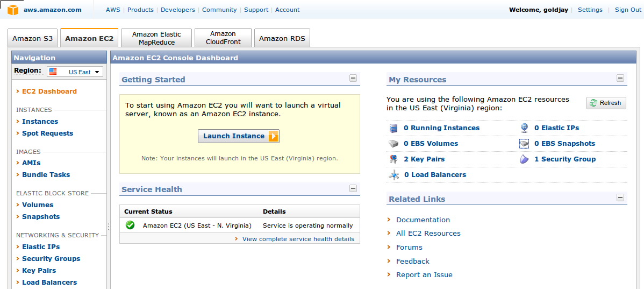This screenshot has width=644, height=289.
Task: Open the Region US East dropdown
Action: (x=75, y=72)
